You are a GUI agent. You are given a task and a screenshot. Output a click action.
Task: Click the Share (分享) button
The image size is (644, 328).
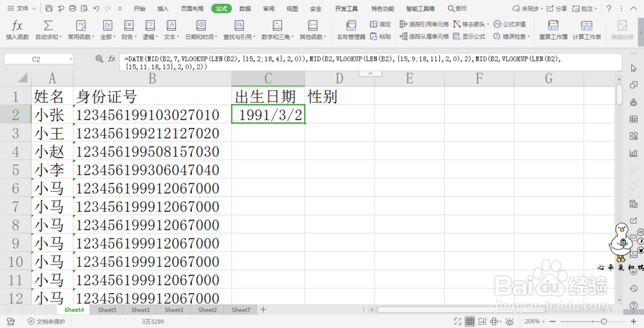click(557, 8)
